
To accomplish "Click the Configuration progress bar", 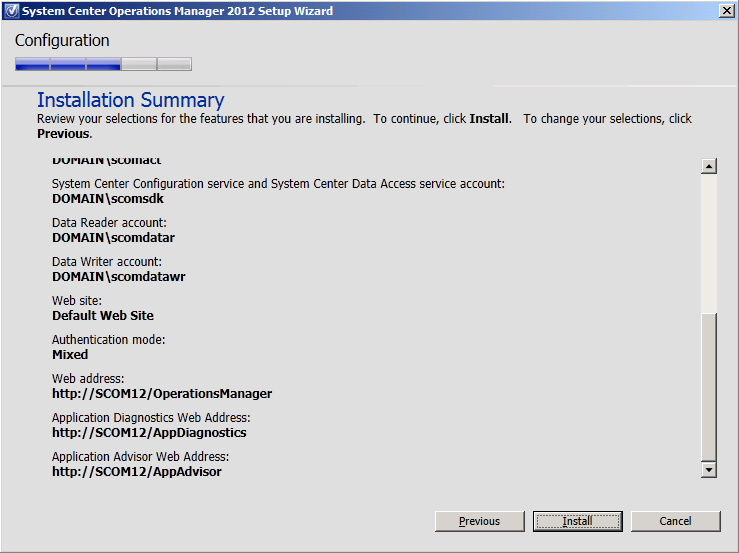I will (103, 64).
